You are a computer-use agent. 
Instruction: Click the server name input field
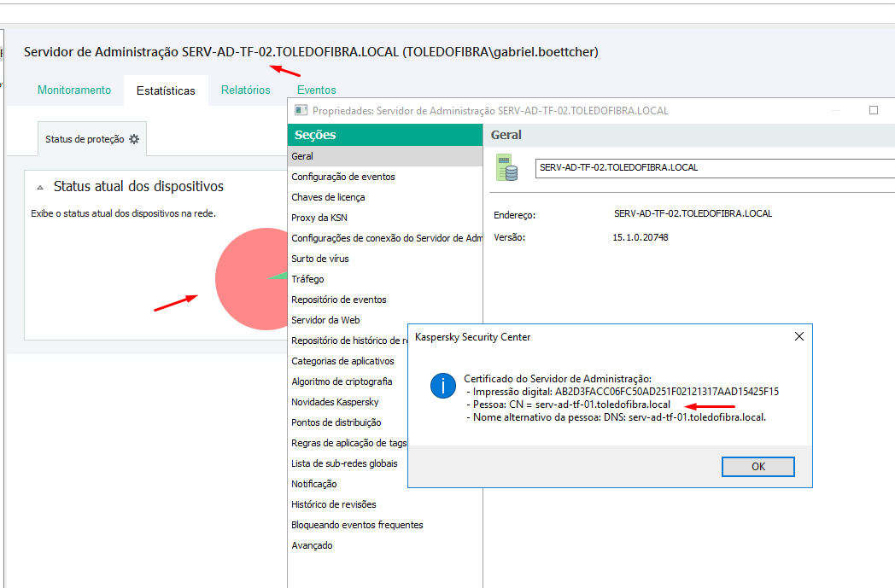[715, 168]
